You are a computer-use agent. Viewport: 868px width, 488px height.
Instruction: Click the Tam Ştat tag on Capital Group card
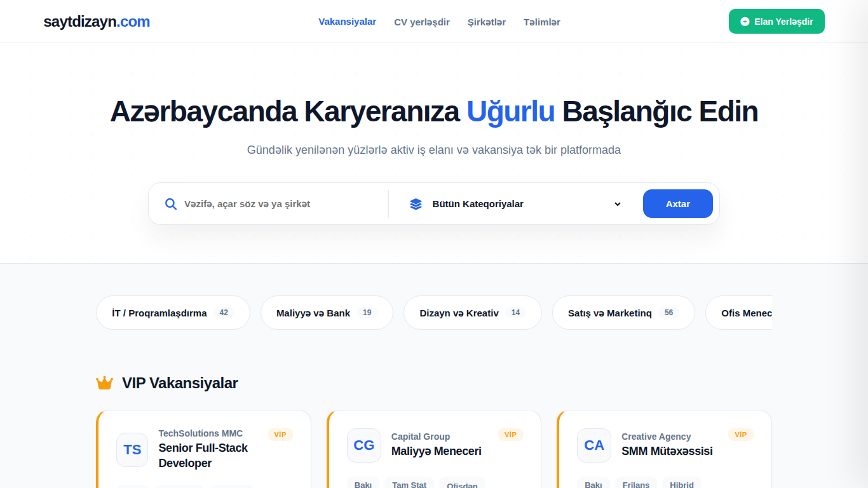tap(409, 484)
